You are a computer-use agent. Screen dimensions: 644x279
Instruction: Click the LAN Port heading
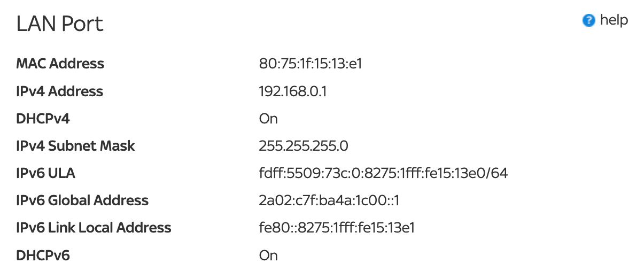[x=60, y=24]
